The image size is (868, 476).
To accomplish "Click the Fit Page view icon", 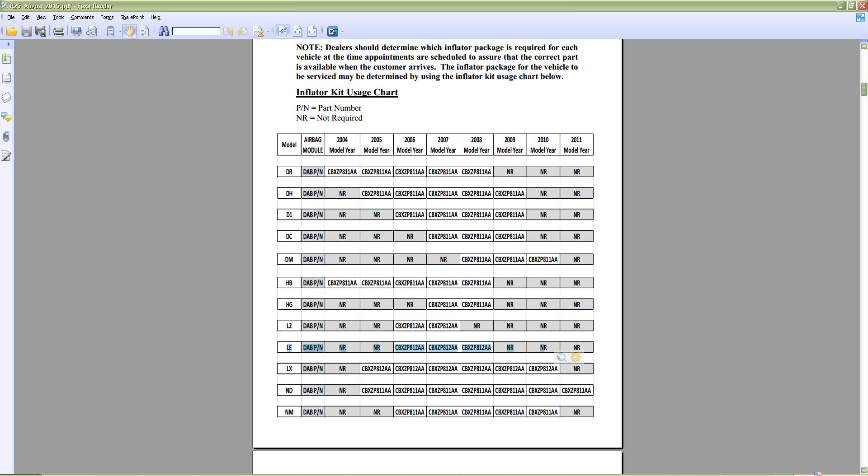I will (x=297, y=31).
